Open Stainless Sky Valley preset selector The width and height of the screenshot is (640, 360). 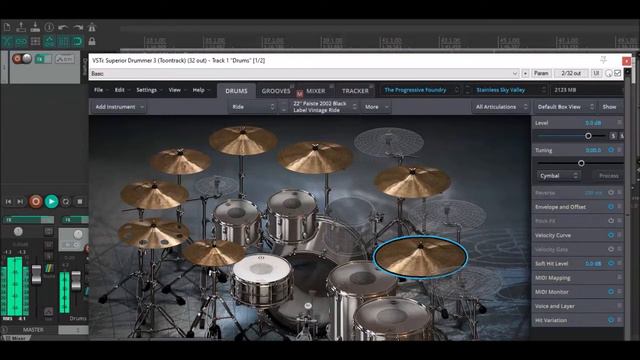click(x=510, y=90)
